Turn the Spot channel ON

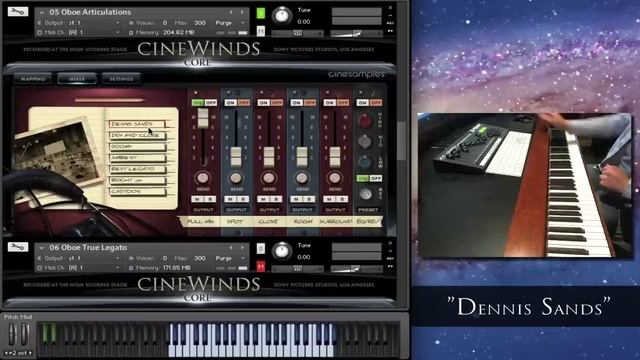[x=231, y=102]
